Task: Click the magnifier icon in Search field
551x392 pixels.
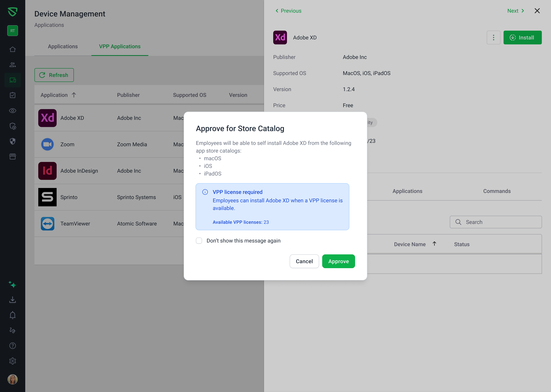Action: (458, 222)
